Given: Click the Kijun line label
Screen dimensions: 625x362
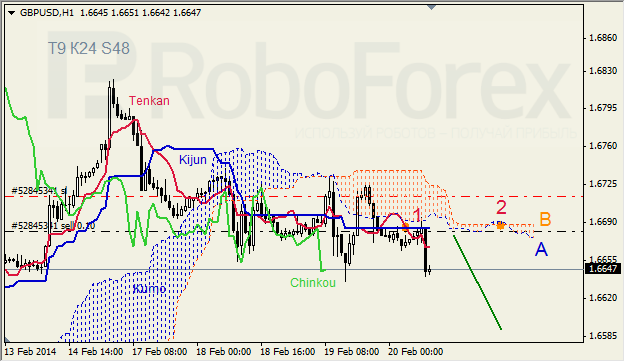Looking at the screenshot, I should click(193, 160).
